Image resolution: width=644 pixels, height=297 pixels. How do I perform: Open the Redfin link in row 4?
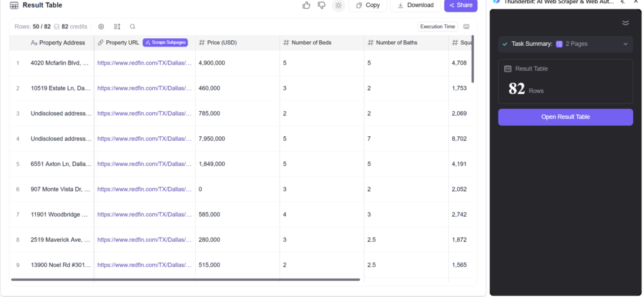[145, 139]
